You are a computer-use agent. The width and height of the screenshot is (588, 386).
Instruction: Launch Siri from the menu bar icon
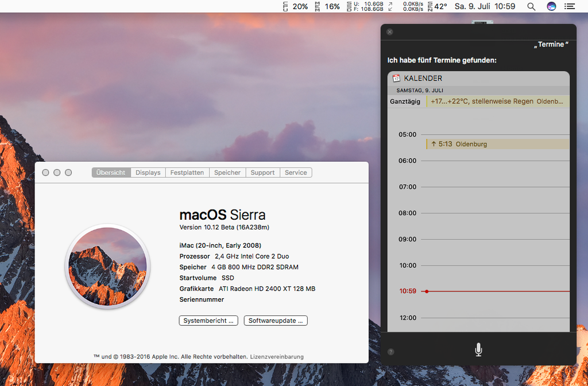(551, 6)
